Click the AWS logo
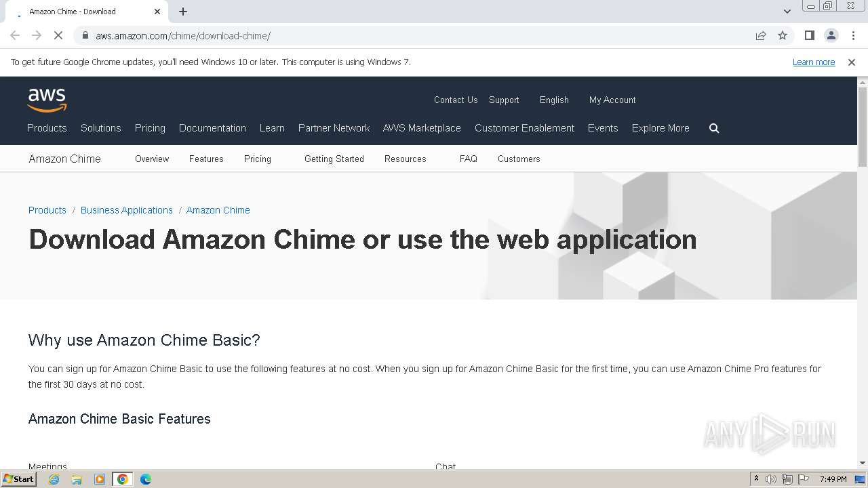This screenshot has height=488, width=868. pos(47,100)
